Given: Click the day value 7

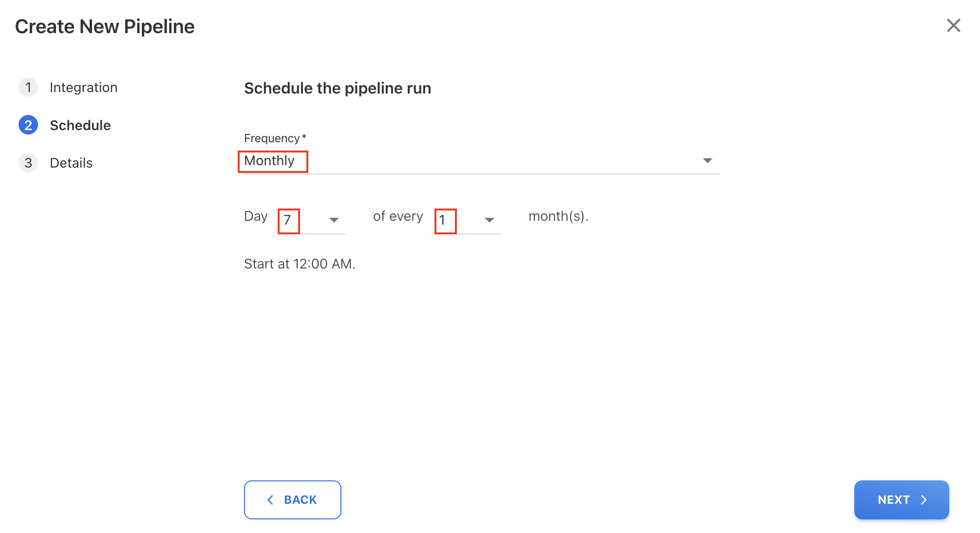Looking at the screenshot, I should point(288,220).
